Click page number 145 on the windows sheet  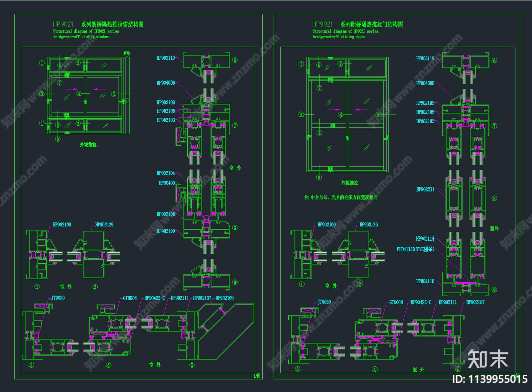(257, 376)
